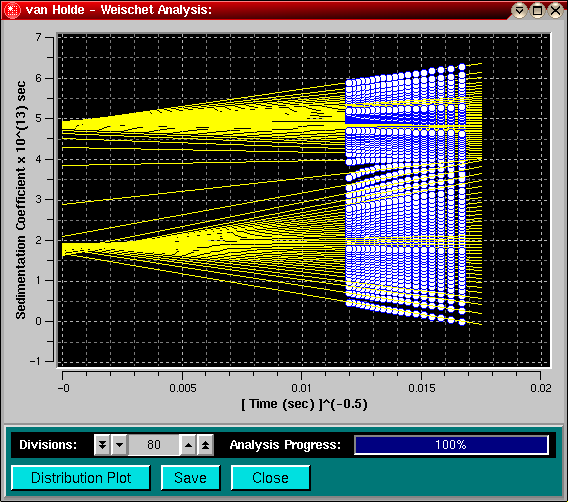Click the Analysis Progress bar at 100%

pos(451,445)
